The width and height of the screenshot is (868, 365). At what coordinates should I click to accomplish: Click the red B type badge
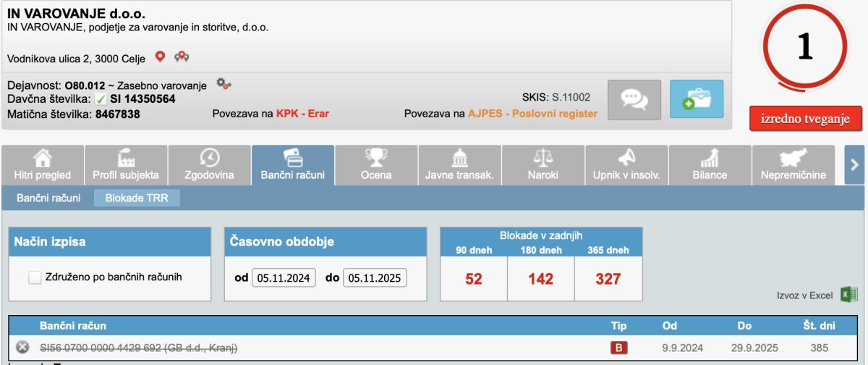pyautogui.click(x=618, y=348)
